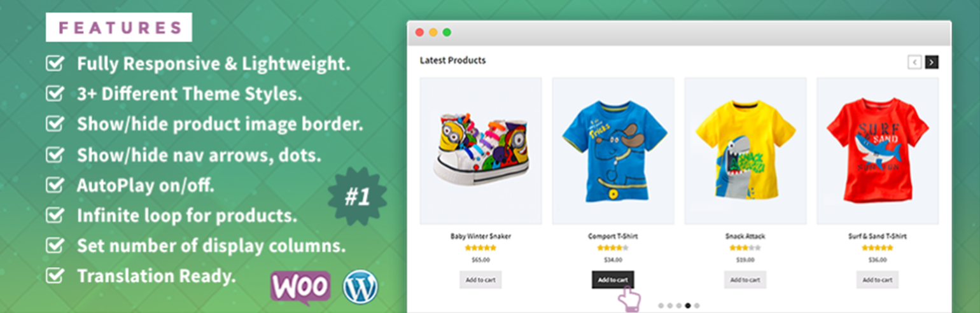Toggle the Fully Responsive & Lightweight checkbox
The image size is (980, 313).
click(x=55, y=64)
